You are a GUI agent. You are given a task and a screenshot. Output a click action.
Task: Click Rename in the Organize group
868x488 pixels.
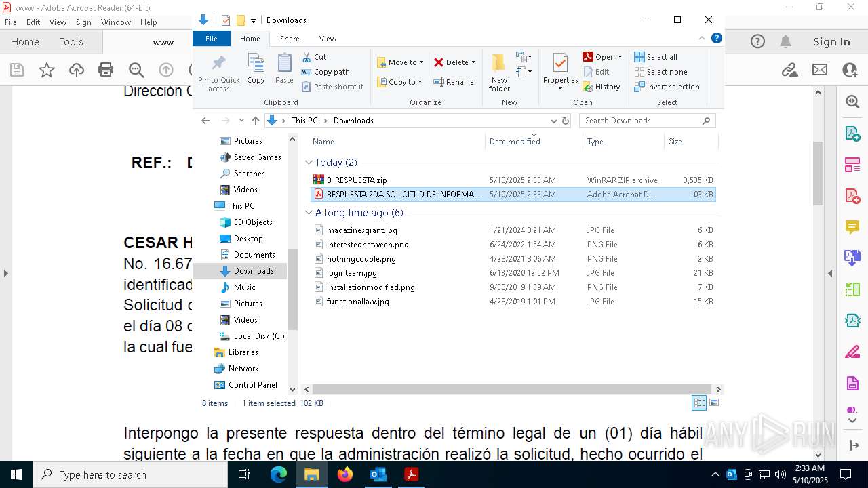tap(454, 82)
